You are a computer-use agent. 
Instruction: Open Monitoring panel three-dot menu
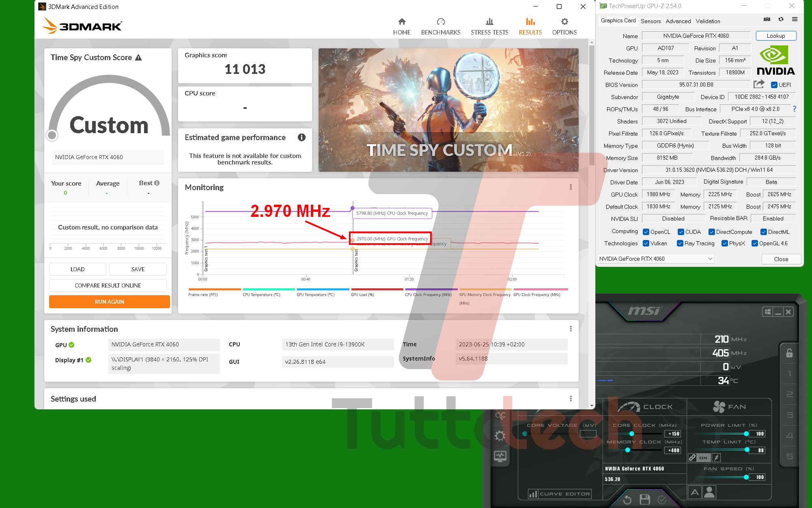[571, 187]
